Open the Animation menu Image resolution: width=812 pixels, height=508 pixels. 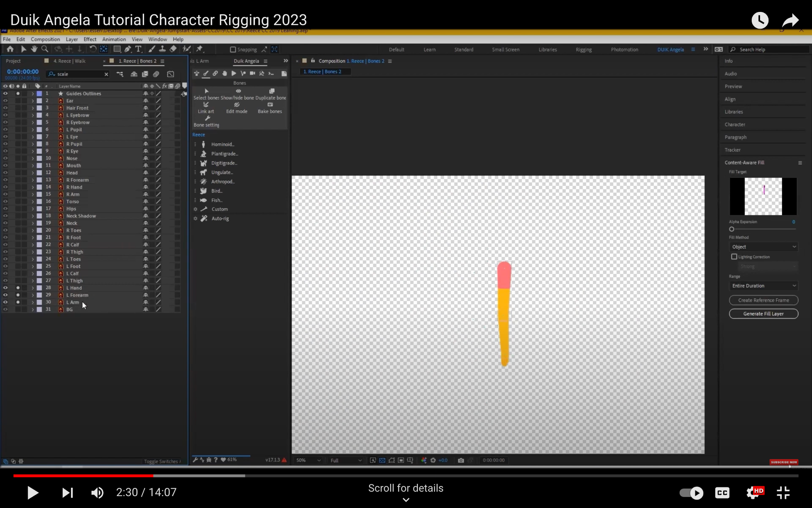tap(114, 39)
